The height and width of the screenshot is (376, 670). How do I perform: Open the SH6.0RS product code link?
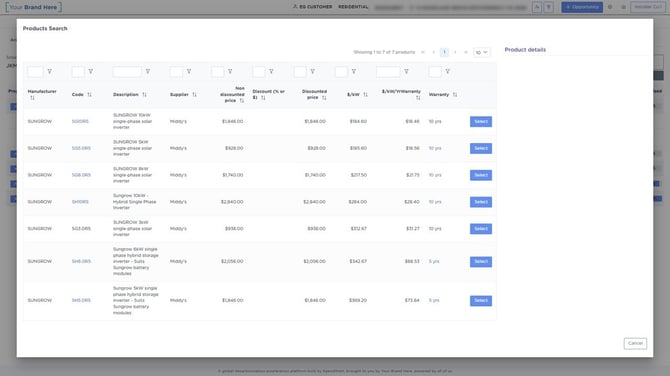pos(81,261)
